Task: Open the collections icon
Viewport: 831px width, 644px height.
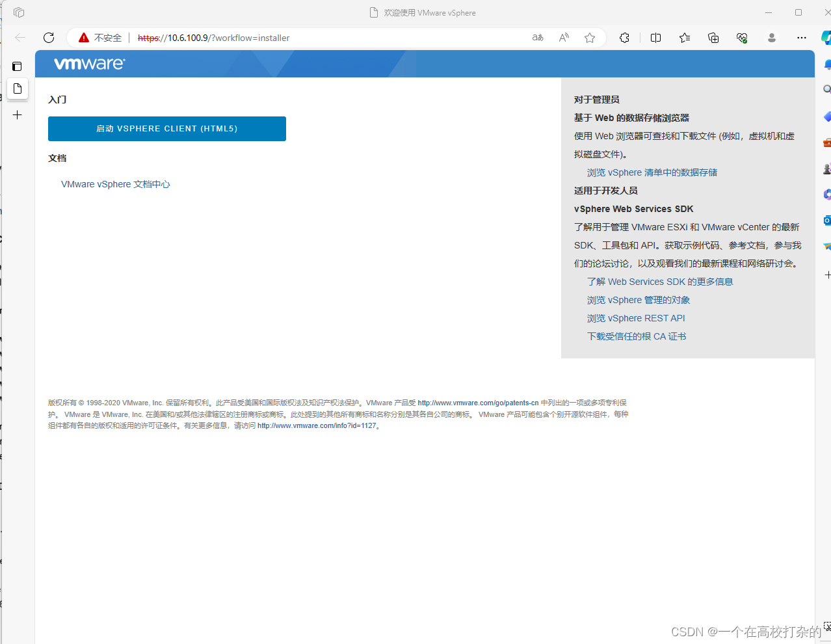Action: pyautogui.click(x=713, y=38)
